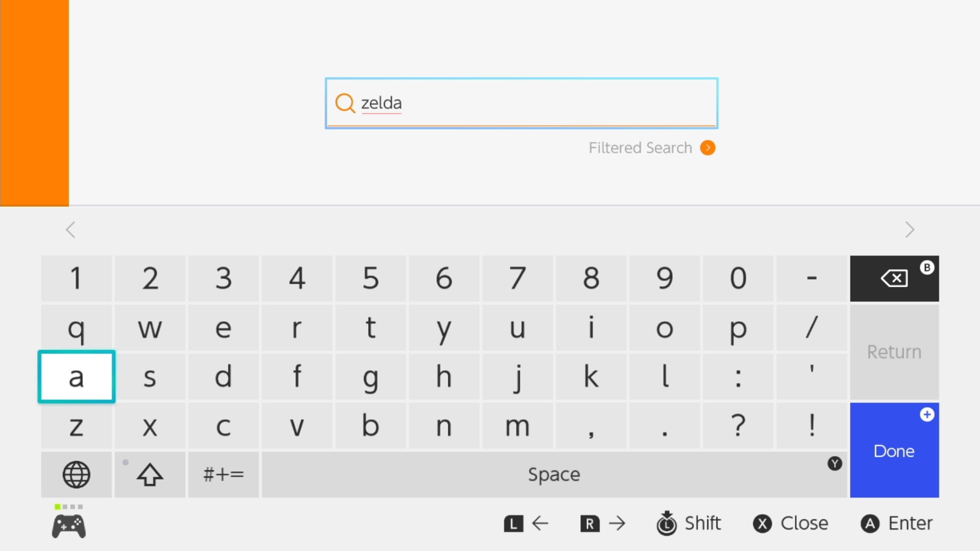The height and width of the screenshot is (551, 980).
Task: Tap the Space bar key
Action: 554,474
